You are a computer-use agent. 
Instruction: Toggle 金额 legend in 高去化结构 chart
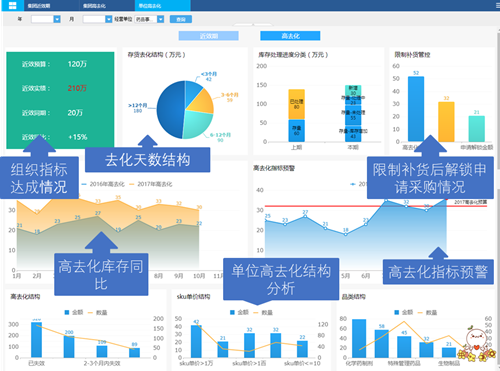[x=74, y=312]
